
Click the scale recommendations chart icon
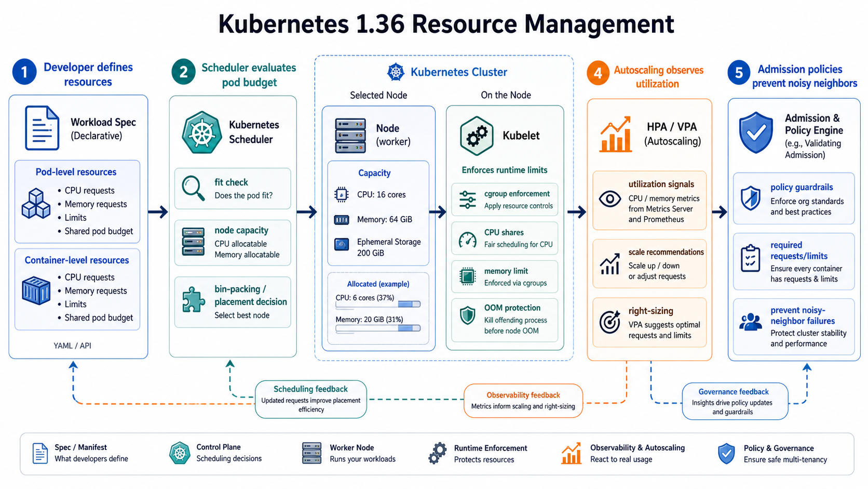pyautogui.click(x=610, y=264)
